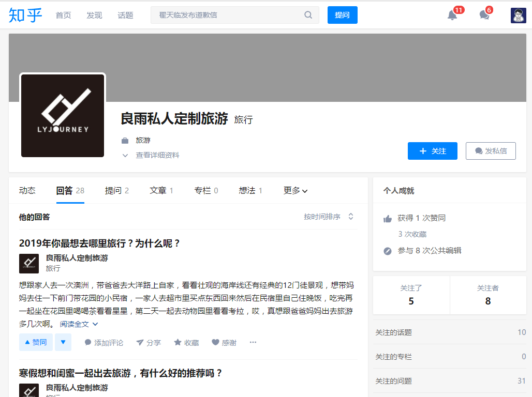The width and height of the screenshot is (532, 397).
Task: Toggle following via the 关注 button
Action: pyautogui.click(x=432, y=150)
